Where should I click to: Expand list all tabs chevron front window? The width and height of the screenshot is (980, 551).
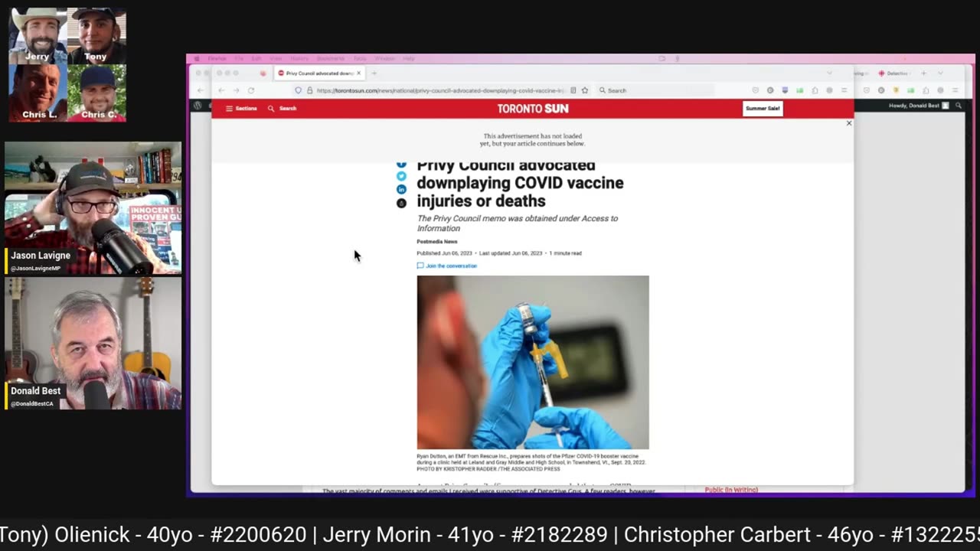pos(828,73)
